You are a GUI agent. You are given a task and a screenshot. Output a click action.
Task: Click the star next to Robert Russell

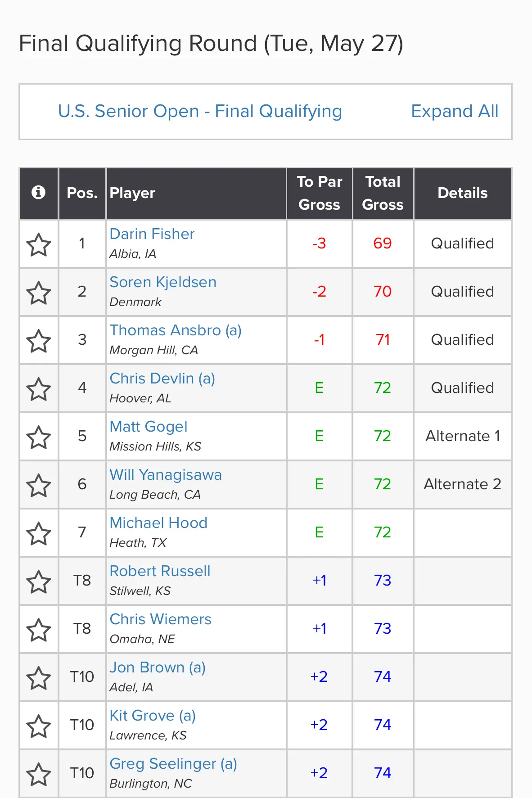(x=39, y=582)
